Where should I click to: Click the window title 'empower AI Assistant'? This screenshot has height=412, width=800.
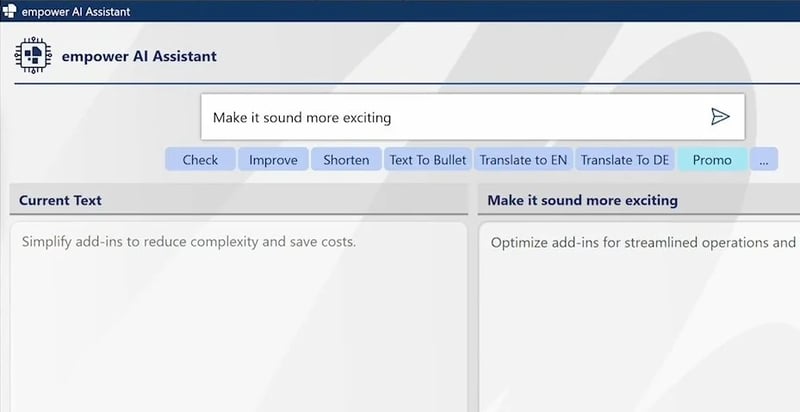(76, 11)
